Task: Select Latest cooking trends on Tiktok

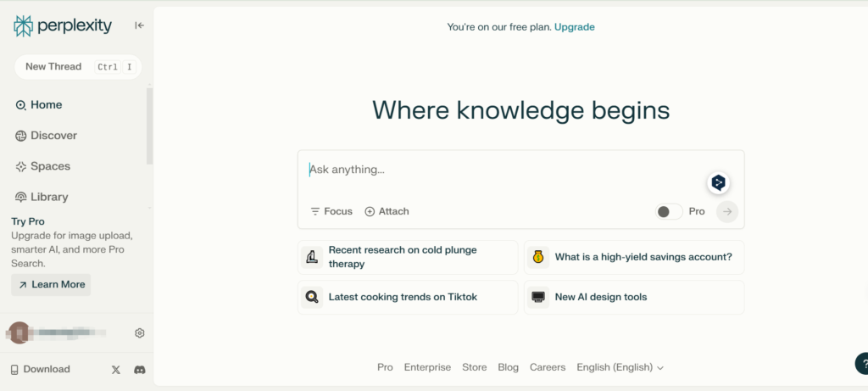Action: [408, 298]
